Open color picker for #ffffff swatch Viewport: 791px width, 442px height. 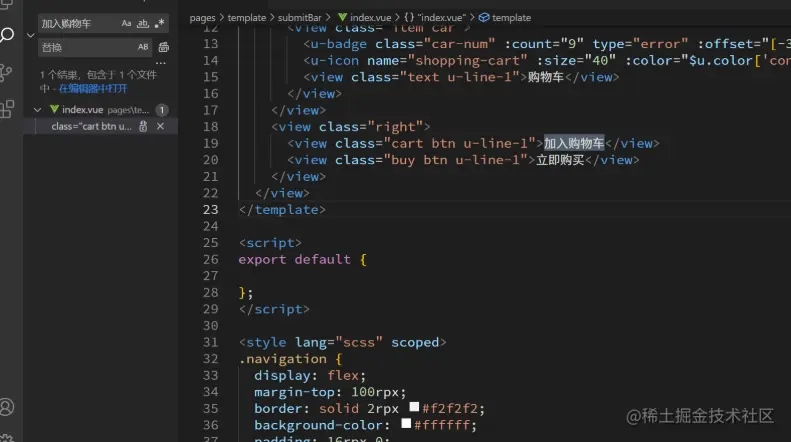[406, 423]
